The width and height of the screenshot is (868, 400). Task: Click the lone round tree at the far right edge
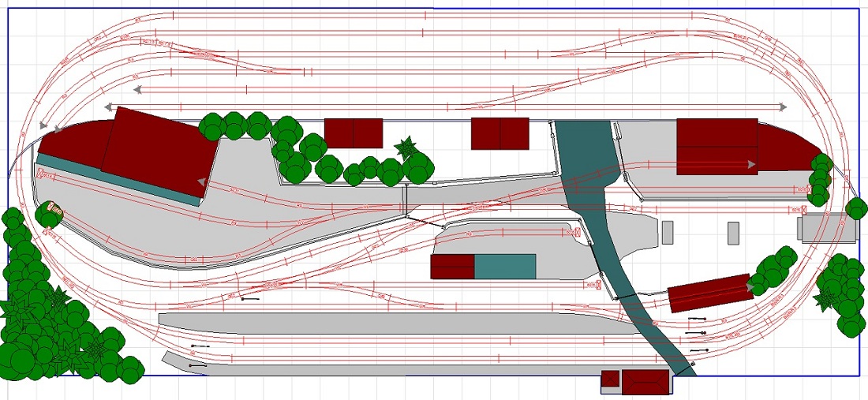tap(856, 208)
